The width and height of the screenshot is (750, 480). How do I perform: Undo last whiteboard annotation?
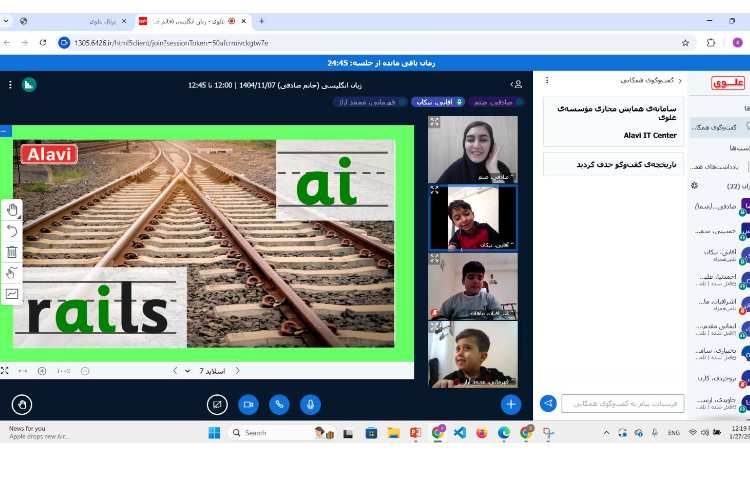[x=12, y=231]
